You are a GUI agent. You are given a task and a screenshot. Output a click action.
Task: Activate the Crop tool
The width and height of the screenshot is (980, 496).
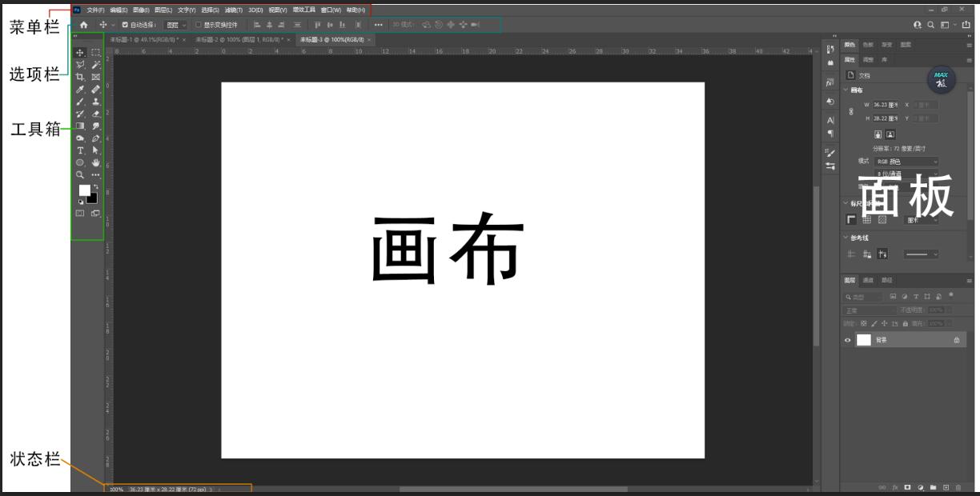(78, 77)
